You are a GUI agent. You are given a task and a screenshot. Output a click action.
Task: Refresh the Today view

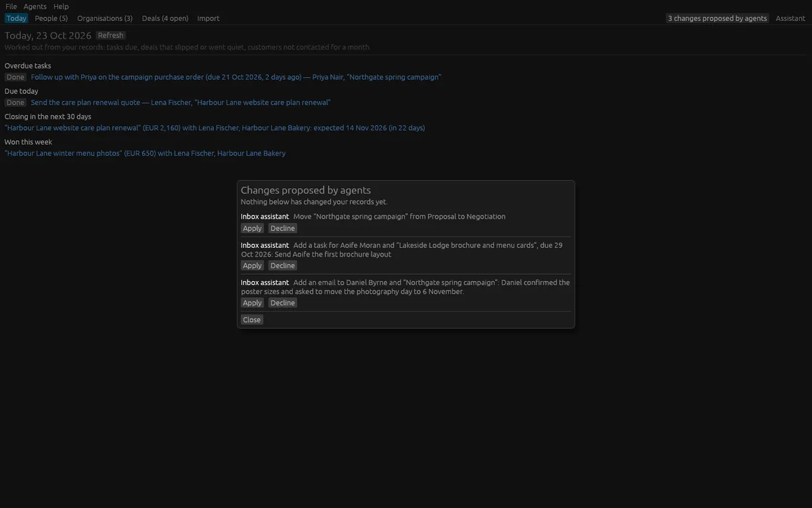coord(110,35)
